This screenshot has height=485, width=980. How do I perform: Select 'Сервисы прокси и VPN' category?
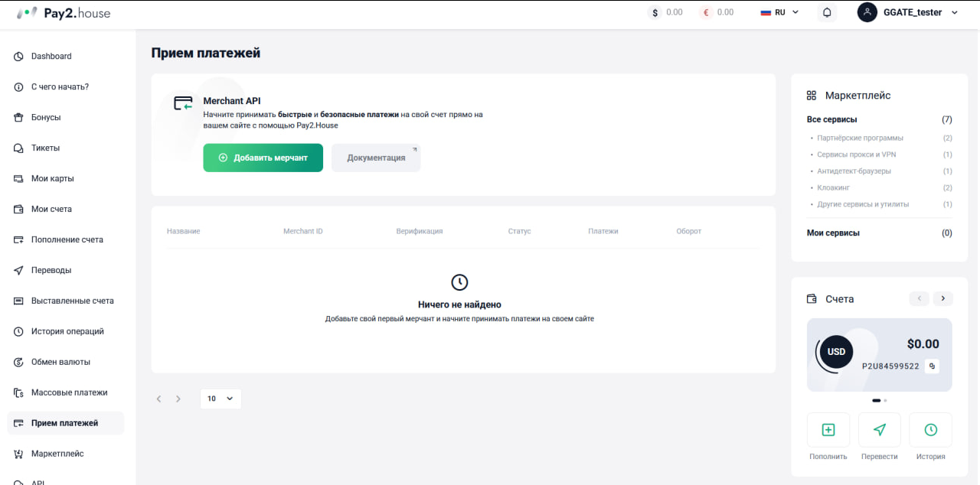tap(857, 155)
